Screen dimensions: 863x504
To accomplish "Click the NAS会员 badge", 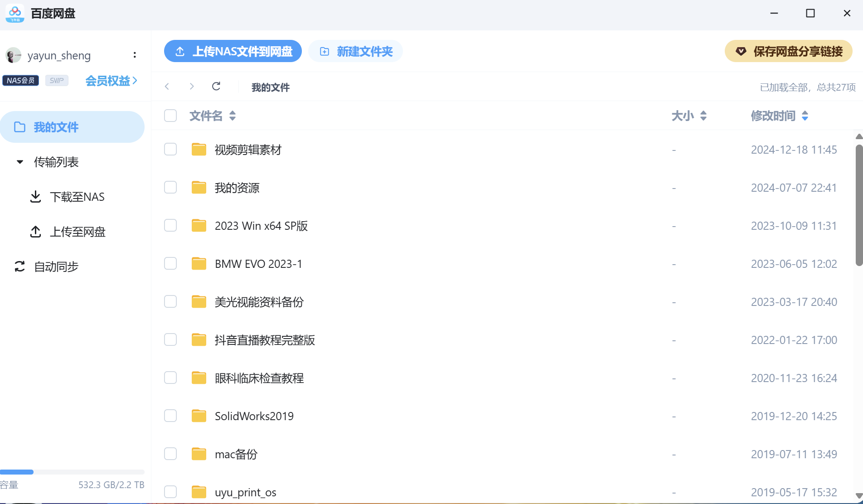I will pos(20,81).
